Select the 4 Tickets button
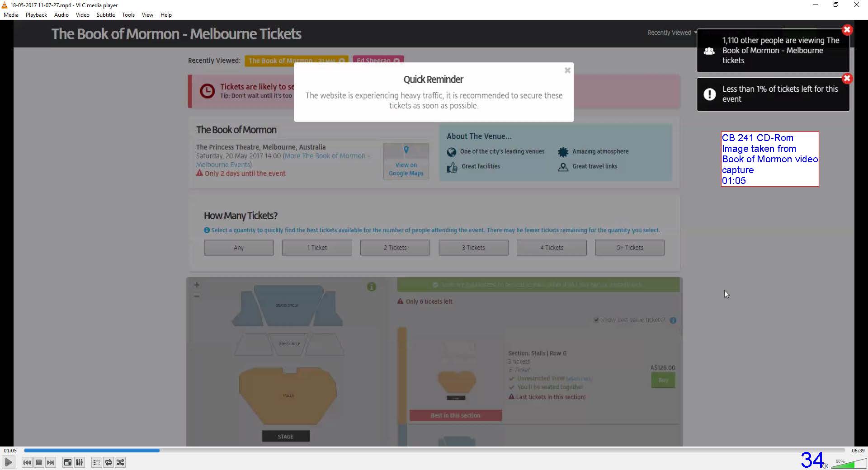Image resolution: width=868 pixels, height=470 pixels. 552,248
